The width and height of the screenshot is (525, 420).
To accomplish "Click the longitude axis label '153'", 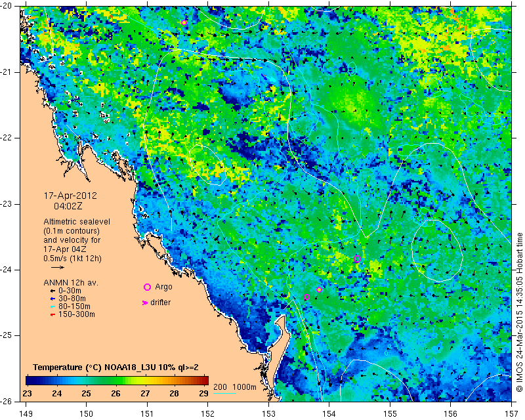I will (x=268, y=414).
